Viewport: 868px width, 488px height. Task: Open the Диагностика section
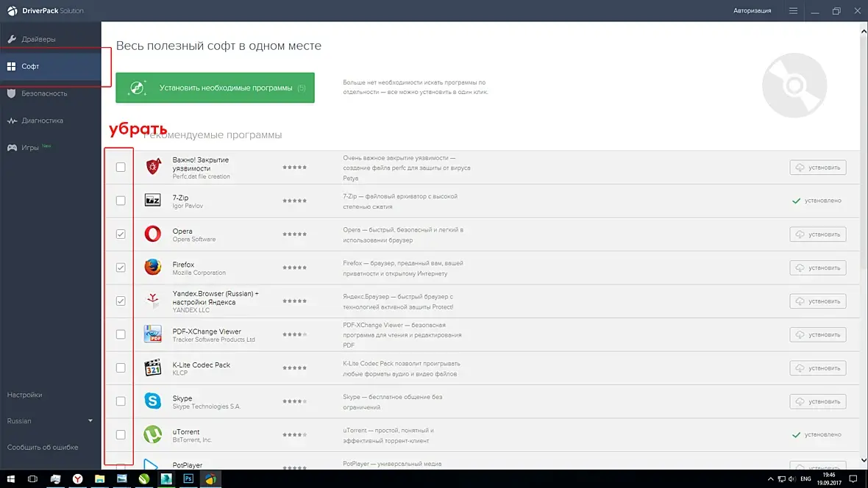tap(50, 121)
